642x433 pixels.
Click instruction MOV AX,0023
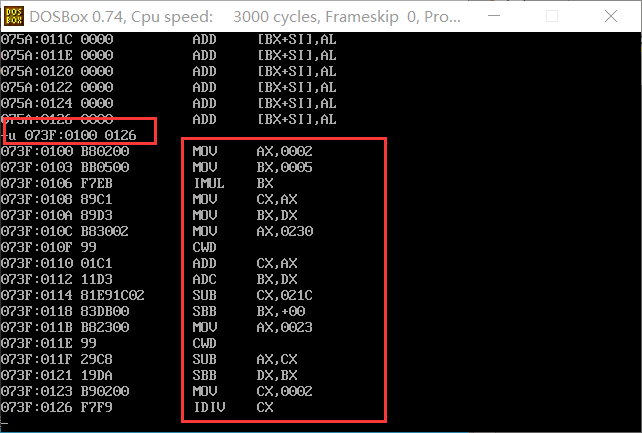(252, 327)
